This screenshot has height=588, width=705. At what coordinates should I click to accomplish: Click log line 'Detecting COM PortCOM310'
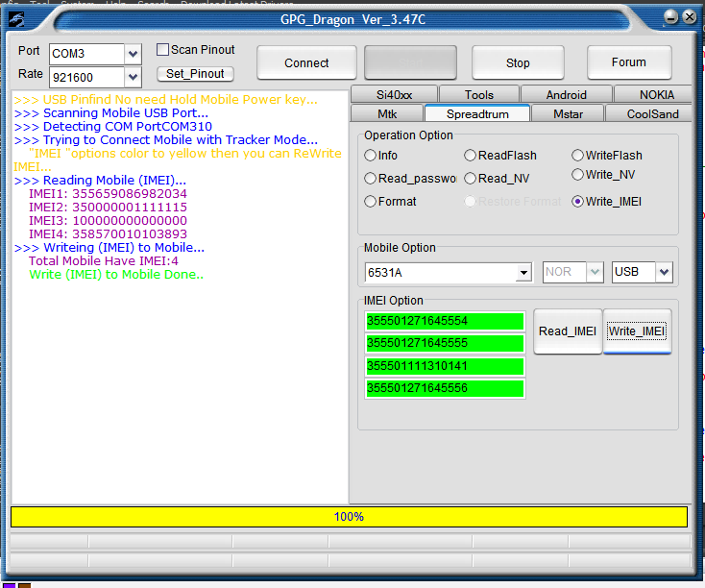(112, 127)
